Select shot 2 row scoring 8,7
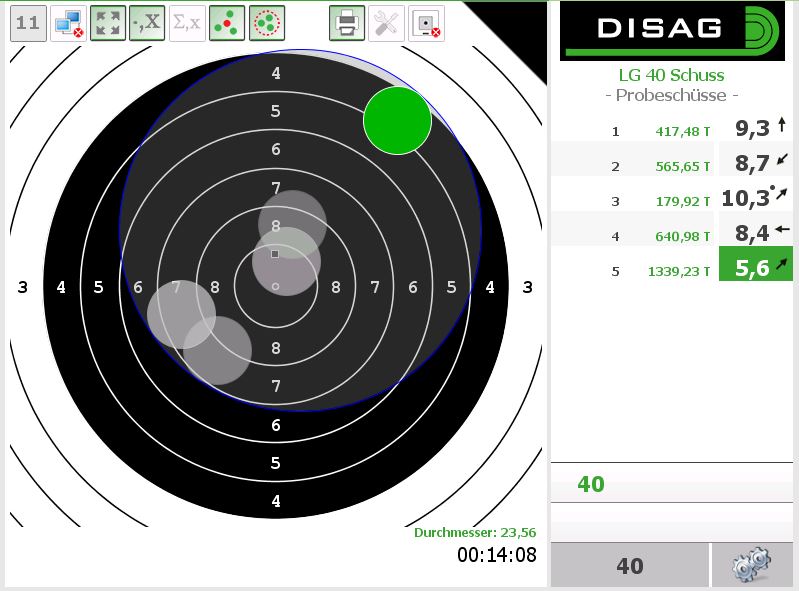 tap(672, 164)
